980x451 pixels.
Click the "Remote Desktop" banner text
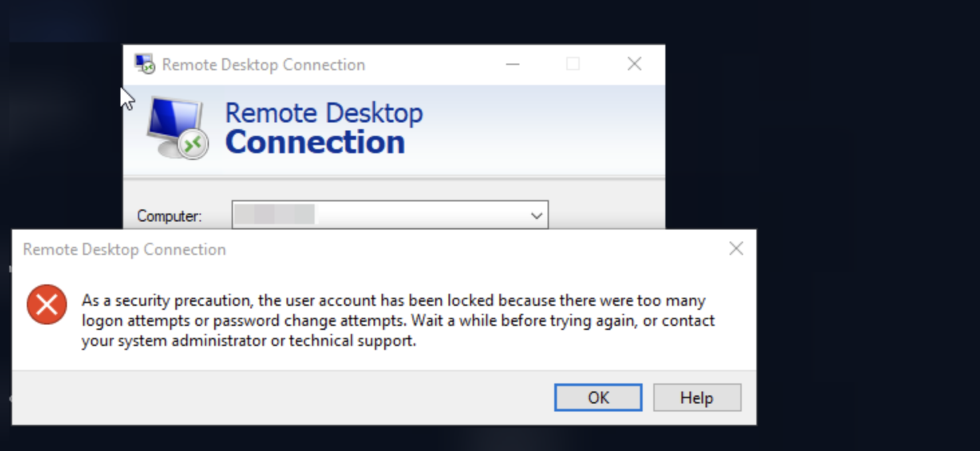(x=323, y=112)
